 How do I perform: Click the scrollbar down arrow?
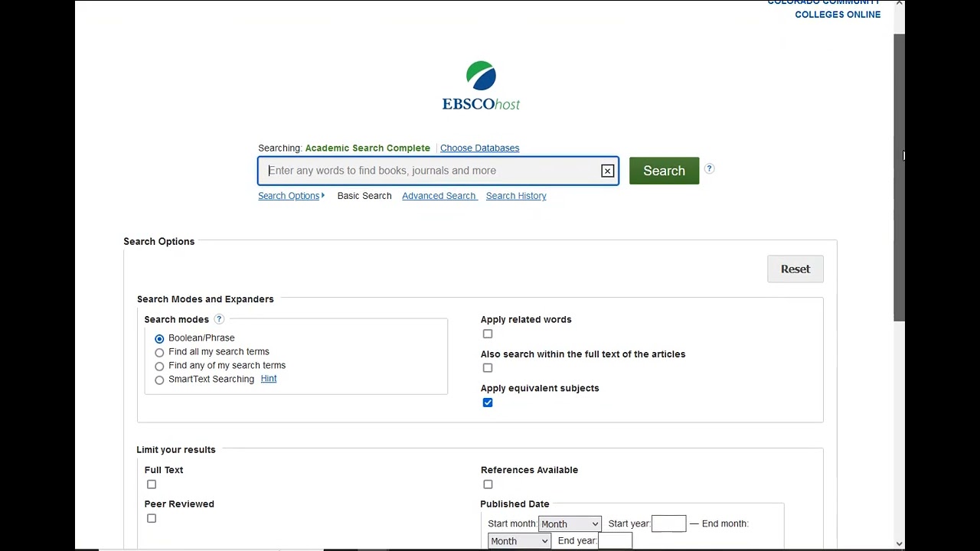(900, 544)
